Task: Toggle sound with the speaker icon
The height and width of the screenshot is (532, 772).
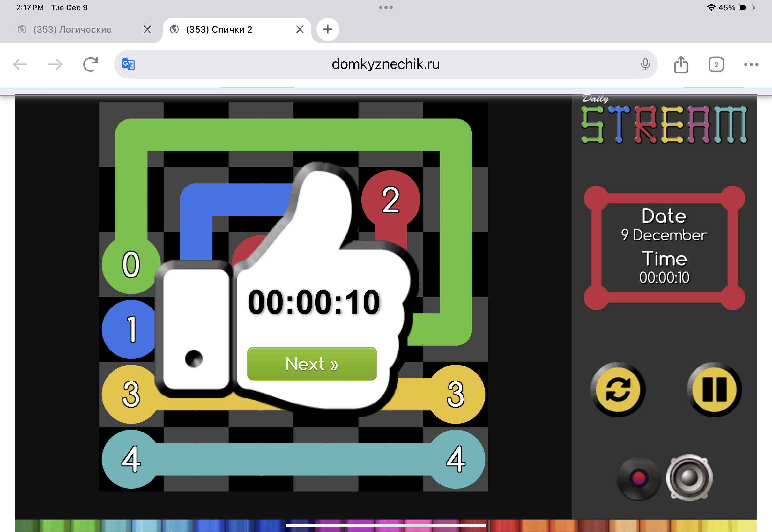Action: 689,477
